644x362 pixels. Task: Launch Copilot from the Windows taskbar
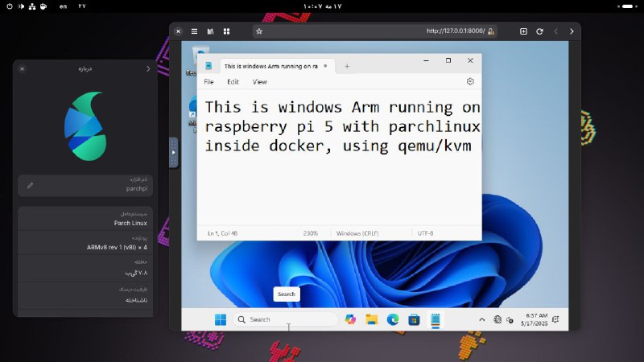(350, 319)
